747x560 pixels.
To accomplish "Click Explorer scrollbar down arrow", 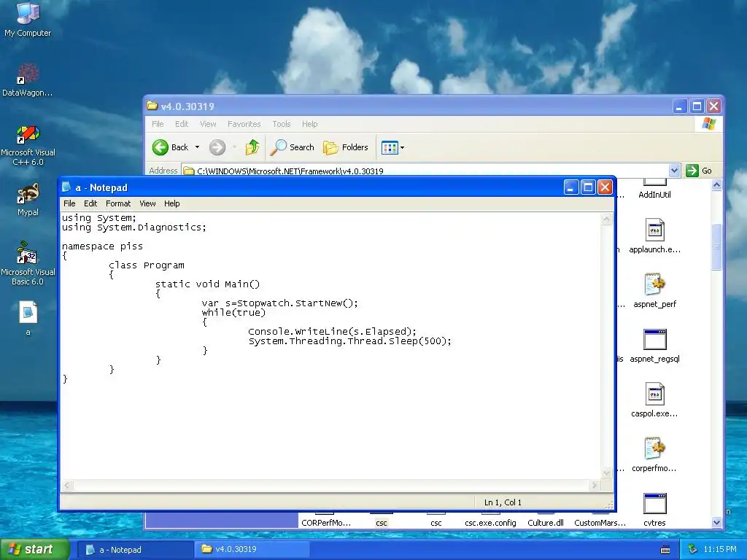I will pyautogui.click(x=716, y=522).
